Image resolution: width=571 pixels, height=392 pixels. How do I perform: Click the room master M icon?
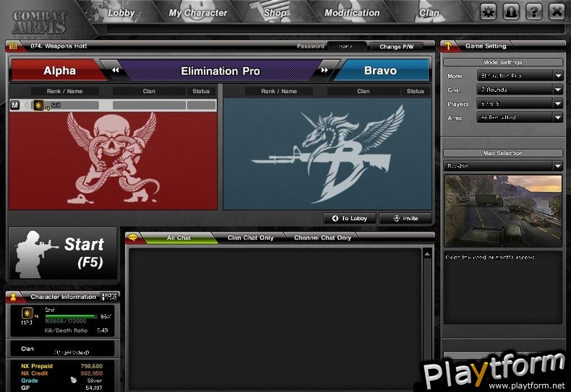pyautogui.click(x=15, y=105)
